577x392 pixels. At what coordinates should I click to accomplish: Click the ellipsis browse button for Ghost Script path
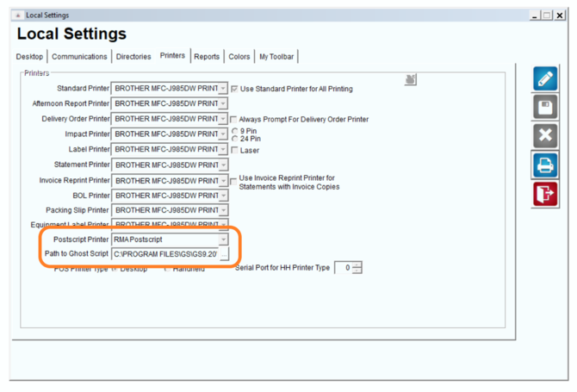point(224,254)
